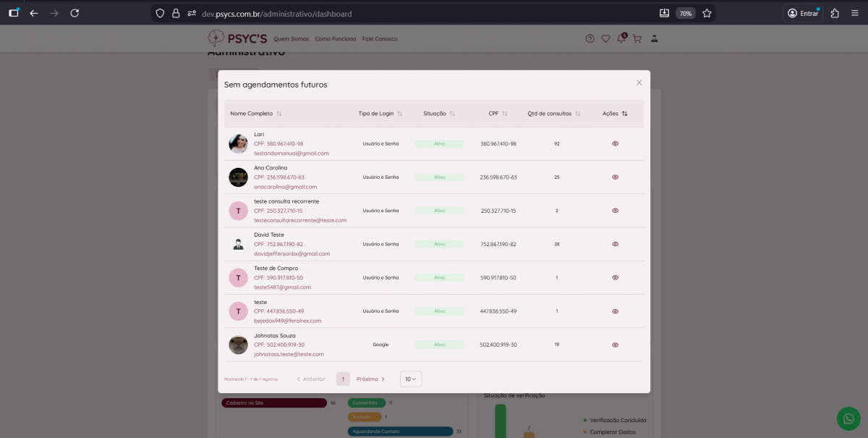Viewport: 868px width, 438px height.
Task: Open browser zoom level 70% indicator
Action: coord(685,13)
